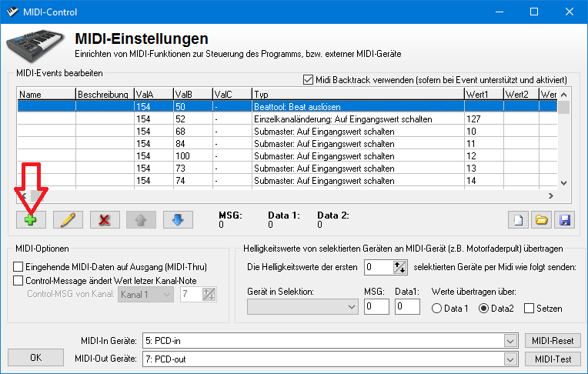Open the MIDI-In Geräte dropdown
Viewport: 588px width, 374px height.
click(x=509, y=340)
